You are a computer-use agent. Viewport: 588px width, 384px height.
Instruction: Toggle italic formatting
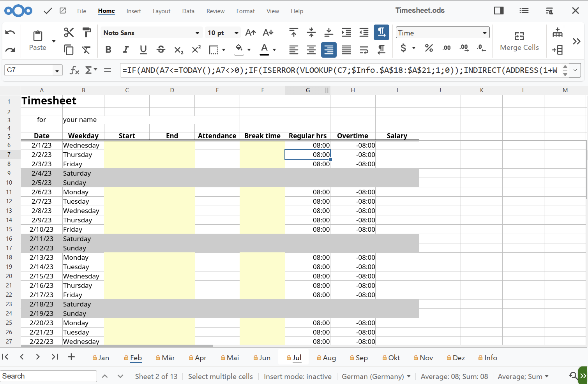(x=125, y=49)
